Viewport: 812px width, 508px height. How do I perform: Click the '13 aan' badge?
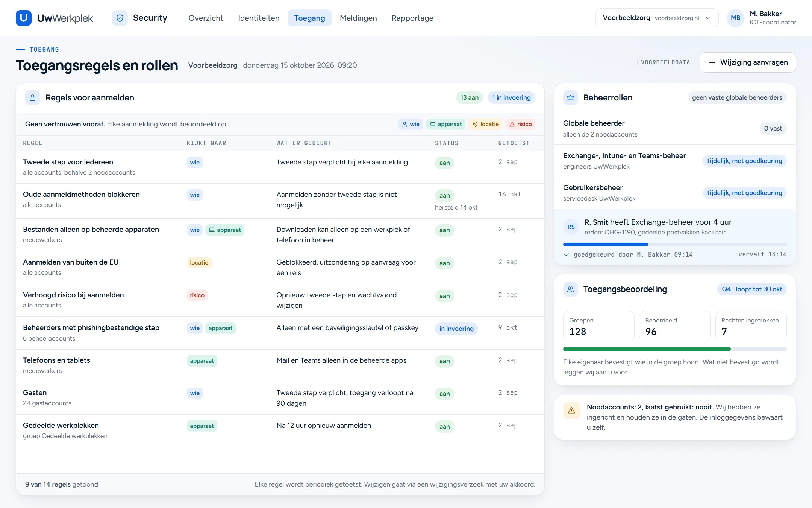tap(470, 98)
